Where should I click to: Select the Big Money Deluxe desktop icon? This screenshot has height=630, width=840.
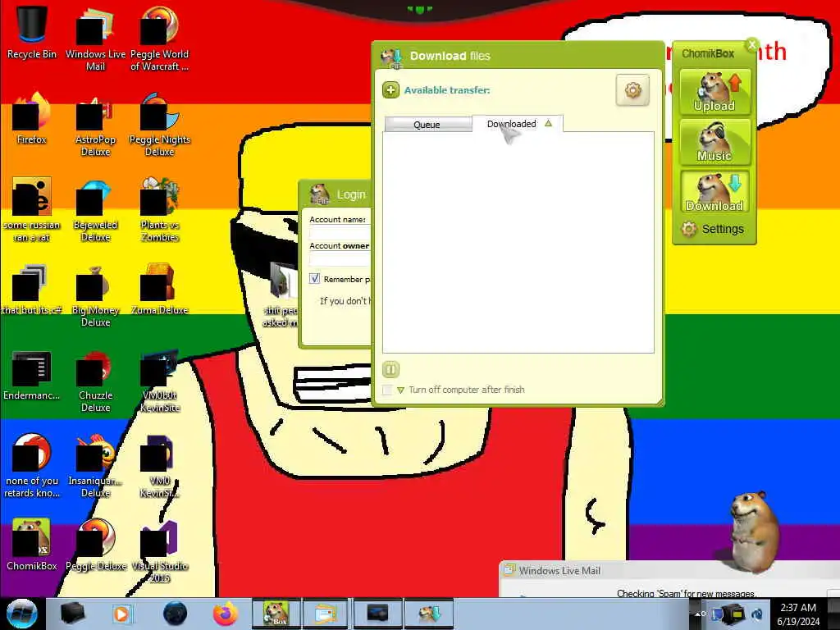click(x=95, y=295)
